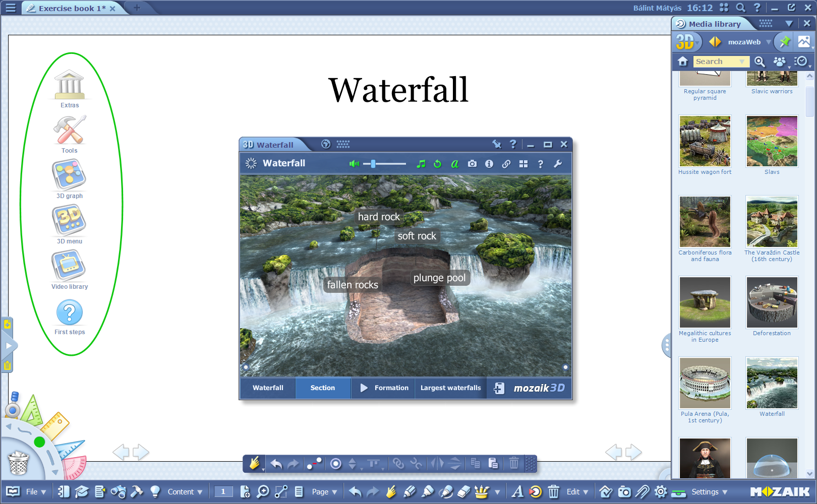Toggle the 3D scene sound speaker
This screenshot has height=504, width=817.
coord(354,164)
